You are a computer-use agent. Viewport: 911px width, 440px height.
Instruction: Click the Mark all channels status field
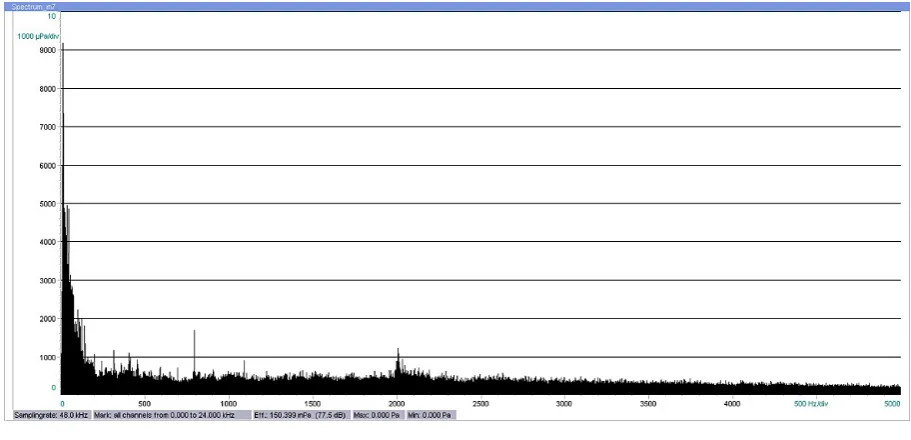[171, 416]
